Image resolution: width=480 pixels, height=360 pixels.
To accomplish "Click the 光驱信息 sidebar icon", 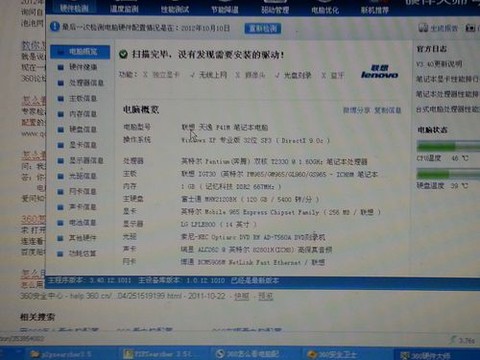I will pyautogui.click(x=60, y=176).
